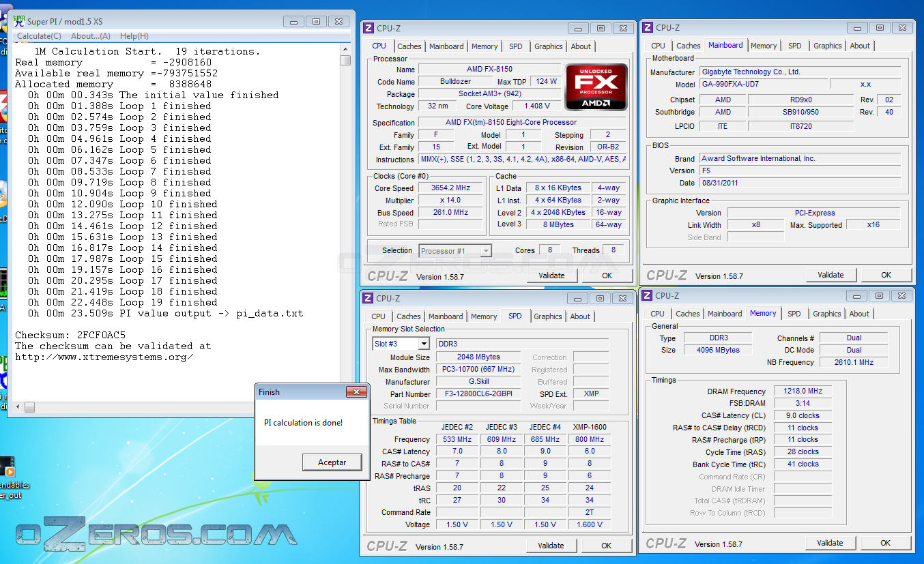Click Validate in CPU tab window
The height and width of the screenshot is (564, 924).
point(551,276)
